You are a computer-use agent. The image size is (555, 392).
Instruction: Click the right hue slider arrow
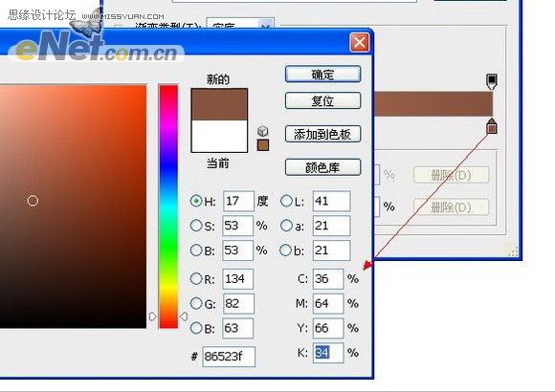click(x=184, y=316)
